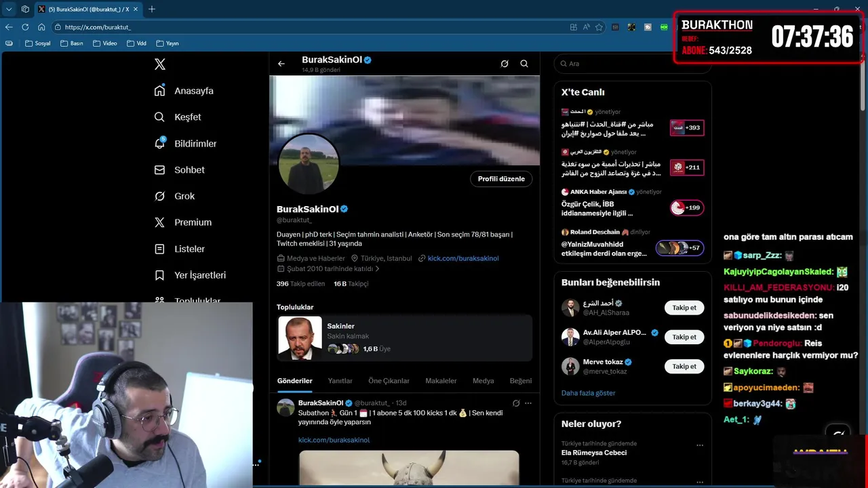Switch to the Medya tab
This screenshot has width=868, height=488.
[x=483, y=381]
